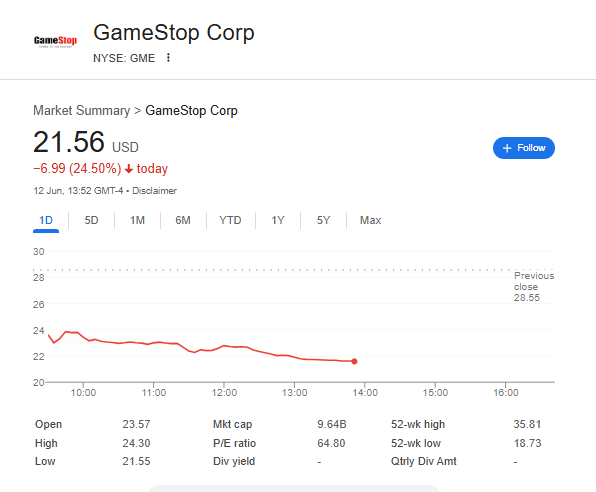Switch to the 5Y chart range

[x=323, y=220]
